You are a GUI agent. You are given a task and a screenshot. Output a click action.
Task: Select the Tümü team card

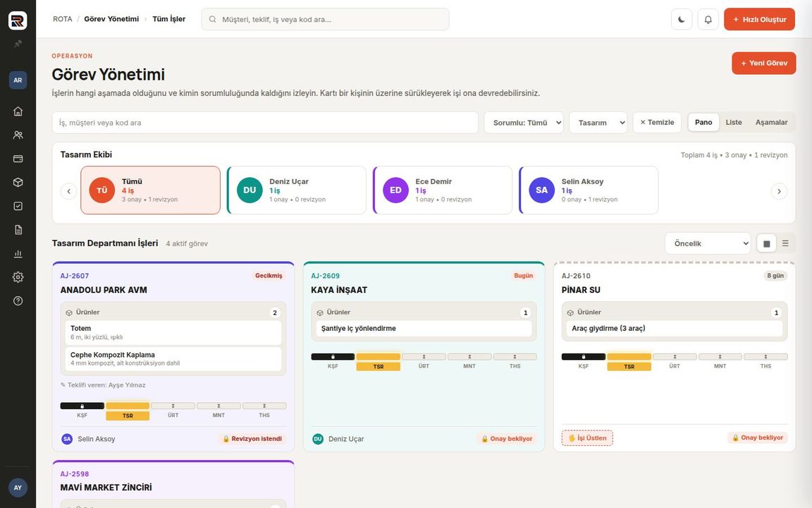[x=150, y=190]
